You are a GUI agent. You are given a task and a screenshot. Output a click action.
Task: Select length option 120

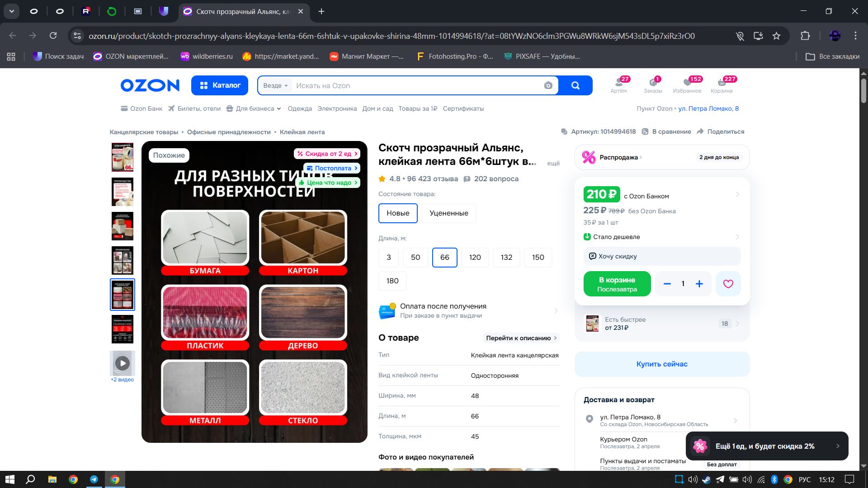point(475,257)
